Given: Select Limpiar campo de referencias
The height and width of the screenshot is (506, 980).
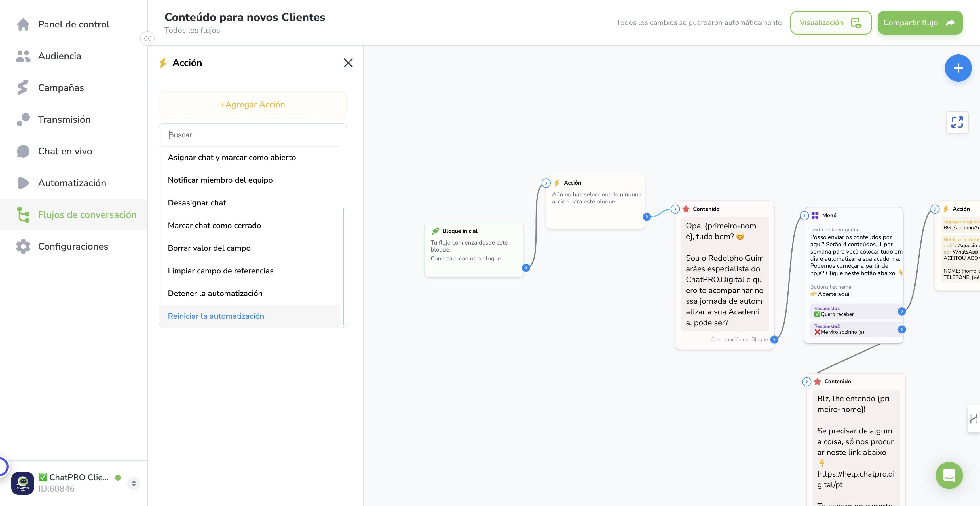Looking at the screenshot, I should tap(250, 271).
